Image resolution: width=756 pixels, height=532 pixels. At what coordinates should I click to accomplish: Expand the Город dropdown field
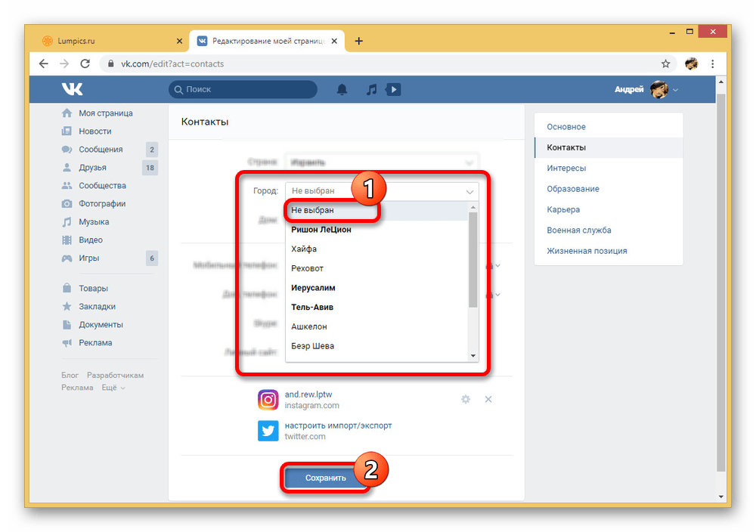point(382,191)
